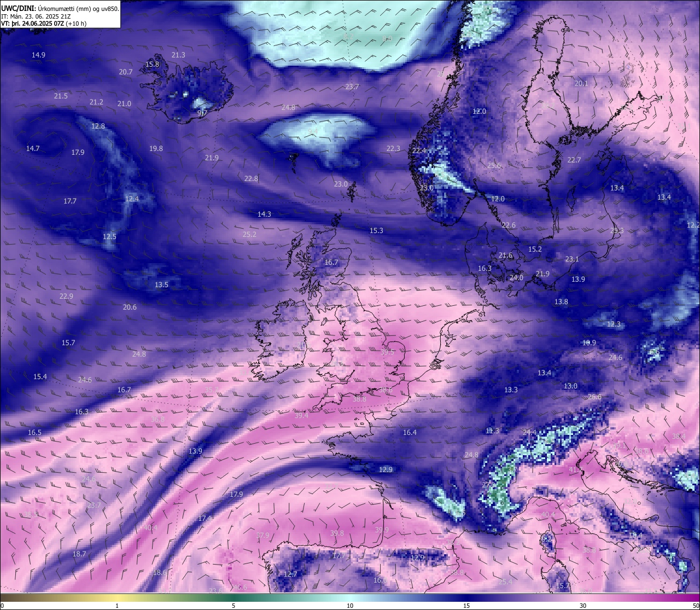This screenshot has width=700, height=610.
Task: Click the 12.5 value label
Action: tap(109, 236)
